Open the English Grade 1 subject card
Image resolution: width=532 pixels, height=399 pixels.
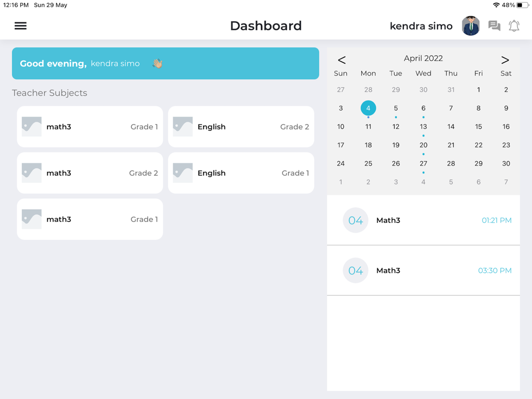(x=241, y=173)
